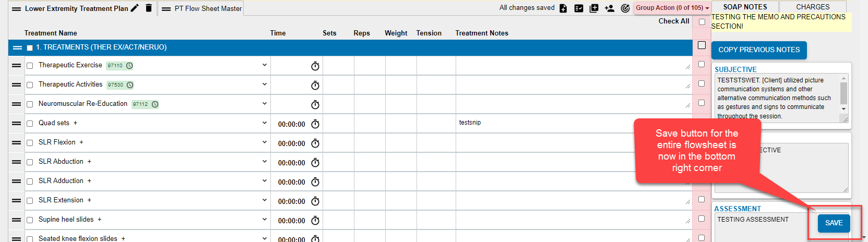Click the pencil icon to rename treatment plan

point(135,8)
